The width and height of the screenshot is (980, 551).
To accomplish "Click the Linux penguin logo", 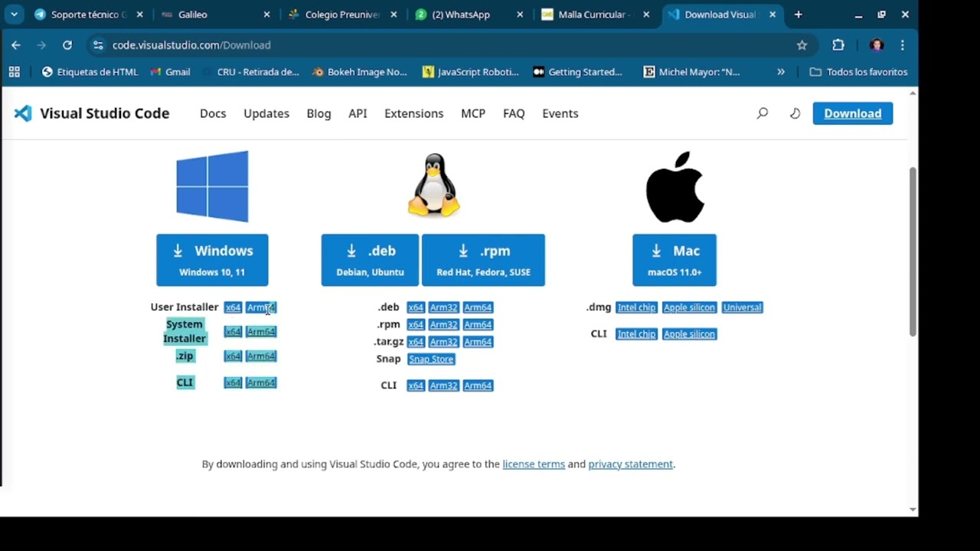I will point(434,185).
